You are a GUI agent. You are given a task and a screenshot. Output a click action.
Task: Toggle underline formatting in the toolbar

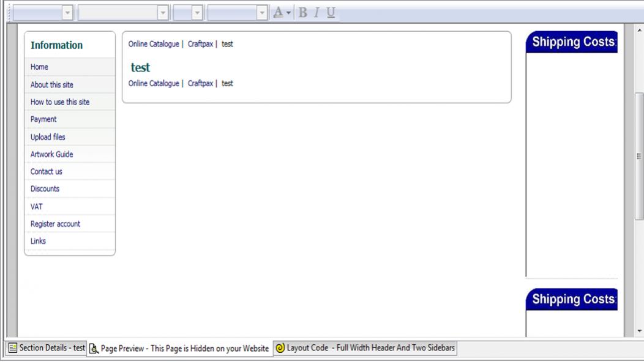[x=331, y=12]
